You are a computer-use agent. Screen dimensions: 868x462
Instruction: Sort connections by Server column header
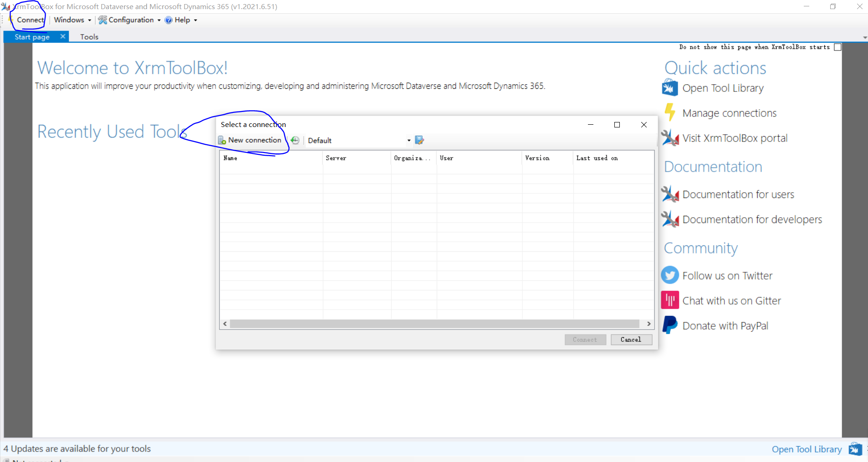coord(357,158)
